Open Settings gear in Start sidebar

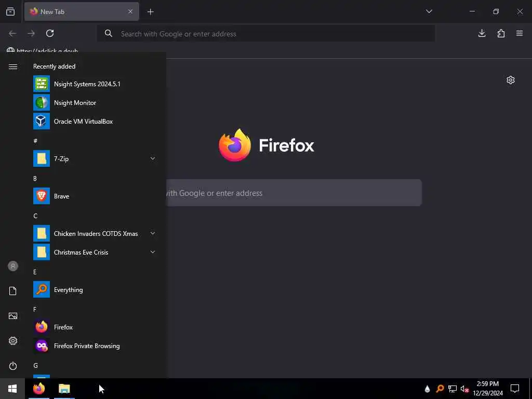[x=13, y=341]
